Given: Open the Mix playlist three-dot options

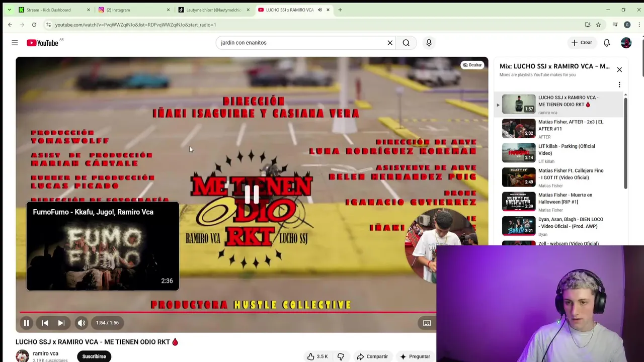Looking at the screenshot, I should coord(619,84).
